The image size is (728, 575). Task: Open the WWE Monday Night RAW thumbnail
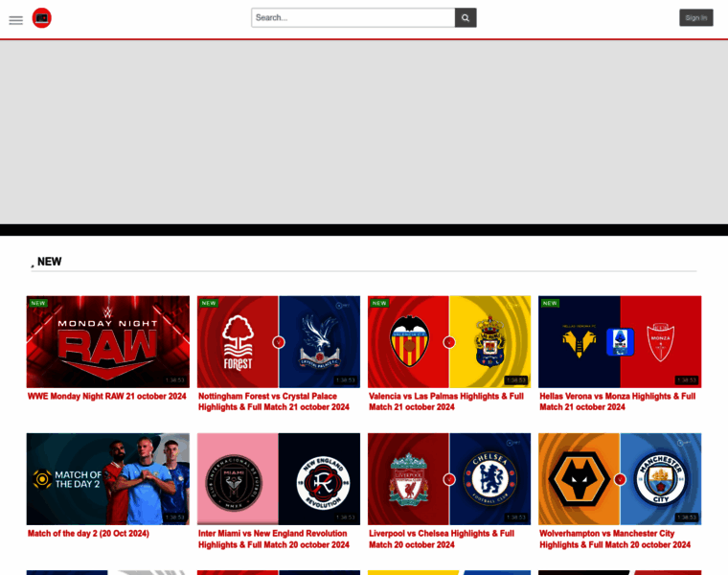click(107, 342)
